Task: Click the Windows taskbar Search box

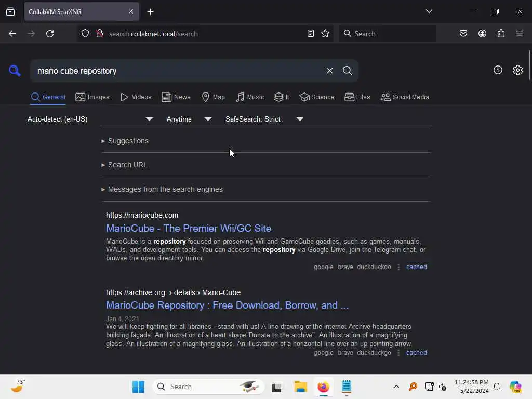Action: click(208, 387)
